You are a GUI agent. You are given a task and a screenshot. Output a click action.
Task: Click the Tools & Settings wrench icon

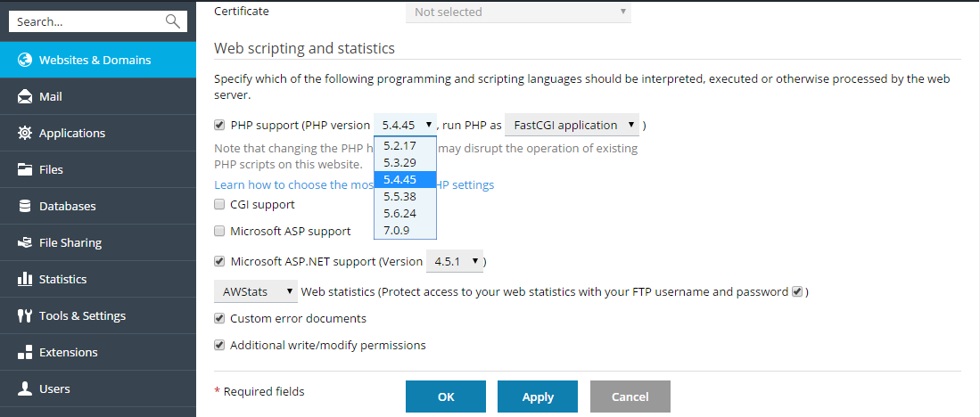(24, 315)
